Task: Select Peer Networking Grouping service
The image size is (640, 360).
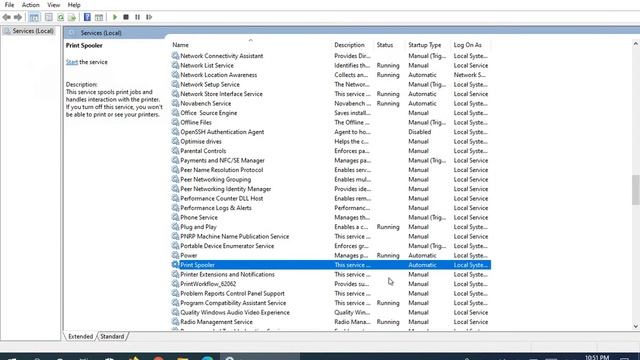Action: tap(331, 179)
